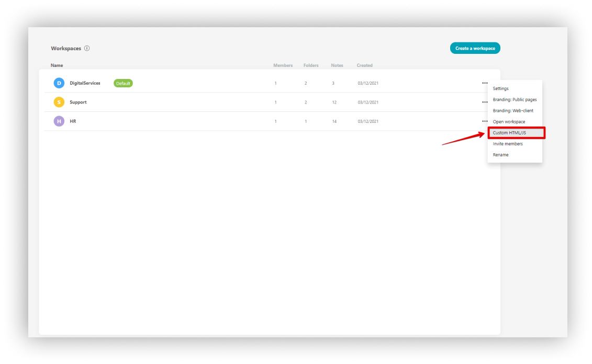This screenshot has width=592, height=364.
Task: Click the Folders column header
Action: click(311, 65)
